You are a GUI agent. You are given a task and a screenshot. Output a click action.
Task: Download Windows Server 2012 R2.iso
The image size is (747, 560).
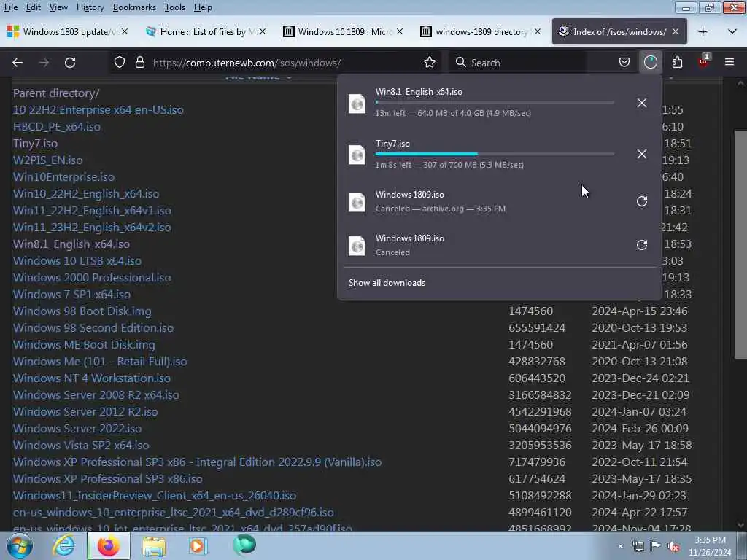pyautogui.click(x=85, y=411)
